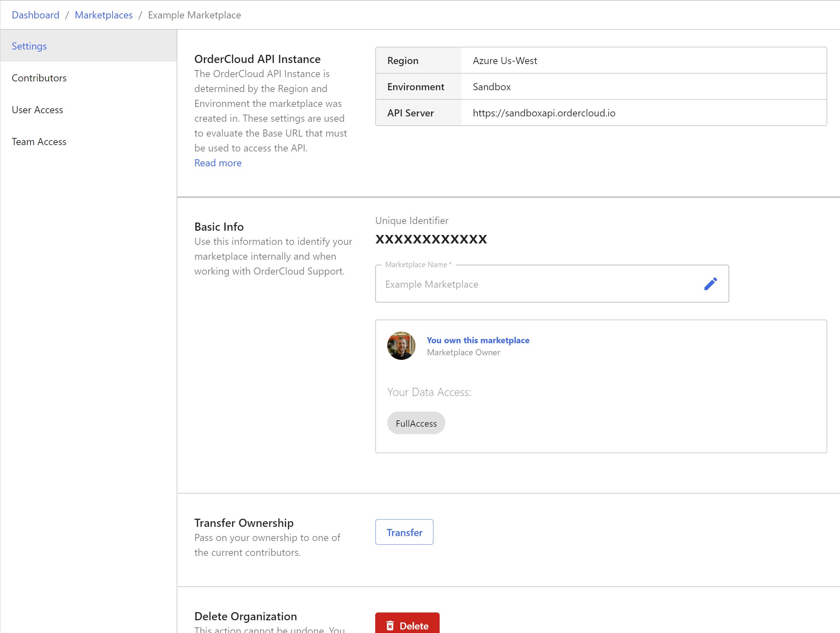Open the Marketplaces breadcrumb link
Screen dimensions: 840x633
tap(103, 15)
